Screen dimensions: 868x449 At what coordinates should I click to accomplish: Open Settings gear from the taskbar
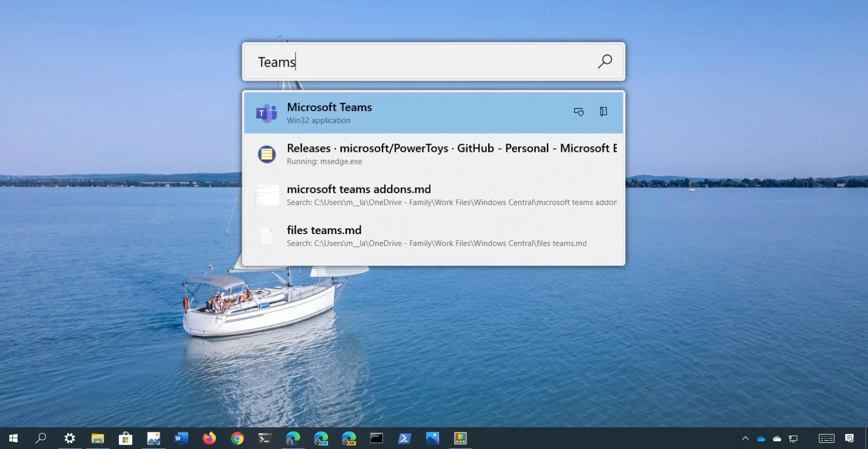69,438
